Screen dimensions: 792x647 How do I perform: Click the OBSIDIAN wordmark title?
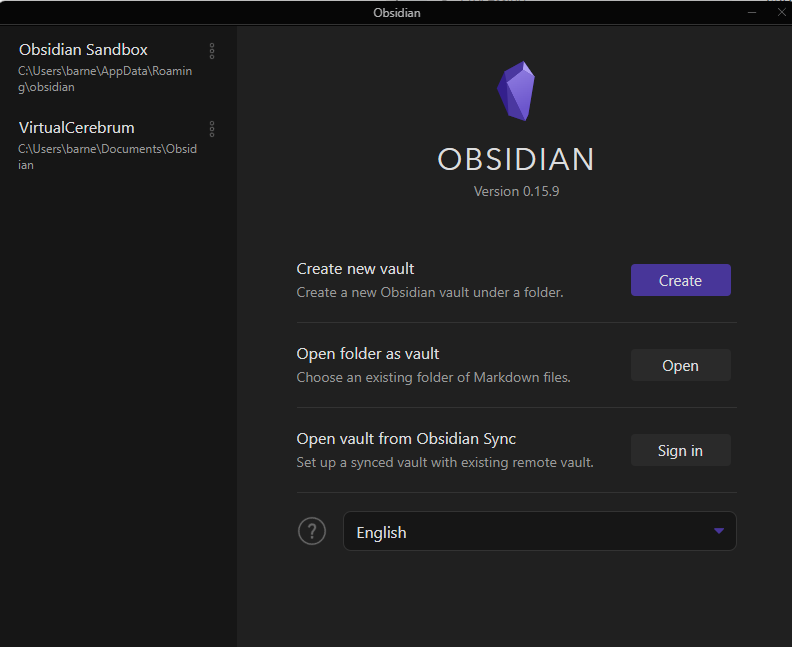[516, 159]
